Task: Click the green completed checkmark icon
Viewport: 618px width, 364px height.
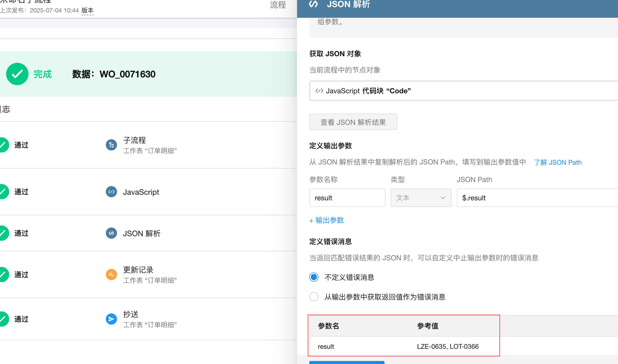Action: 17,74
